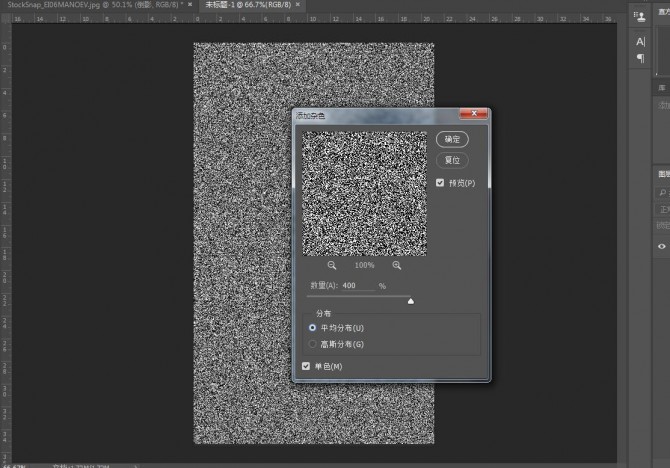Screen dimensions: 670x468
Task: Open the Character panel icon (A|)
Action: tap(640, 41)
